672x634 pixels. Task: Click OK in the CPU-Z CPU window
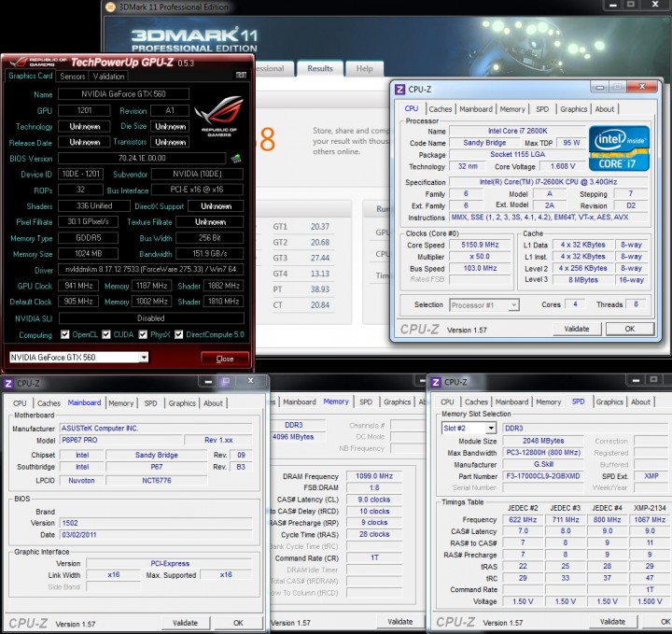[630, 329]
